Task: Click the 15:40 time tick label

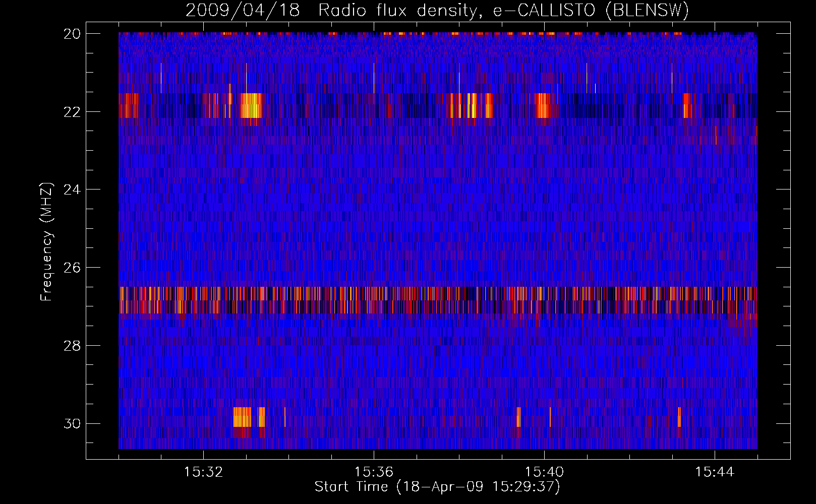Action: (544, 472)
